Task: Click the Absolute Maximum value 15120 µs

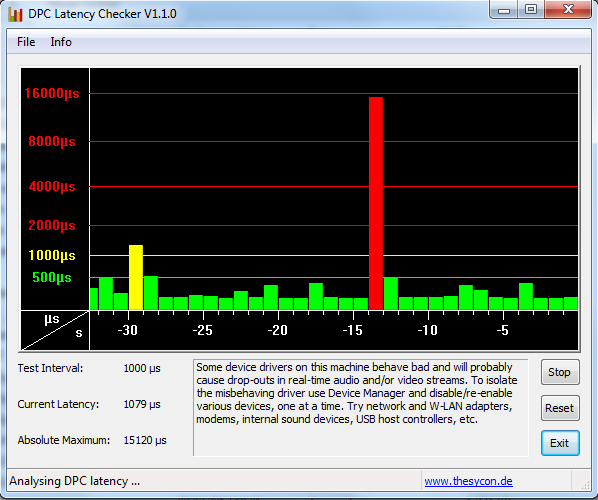Action: [145, 440]
